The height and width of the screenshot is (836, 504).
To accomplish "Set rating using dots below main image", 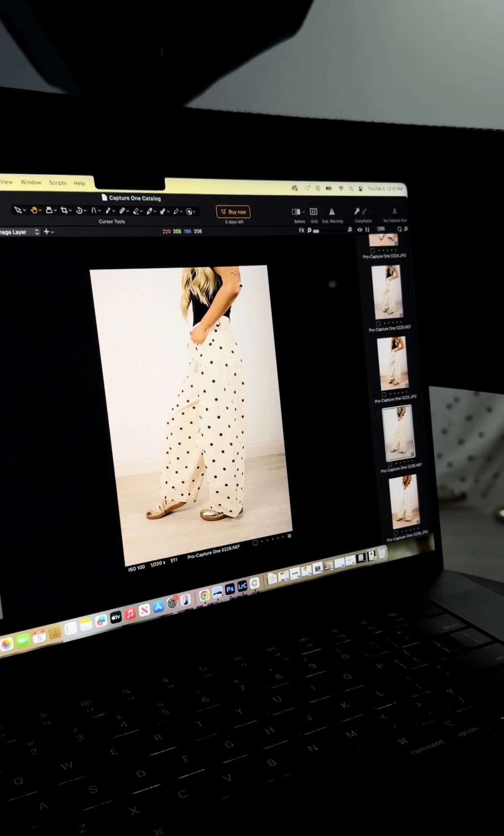I will pyautogui.click(x=273, y=539).
